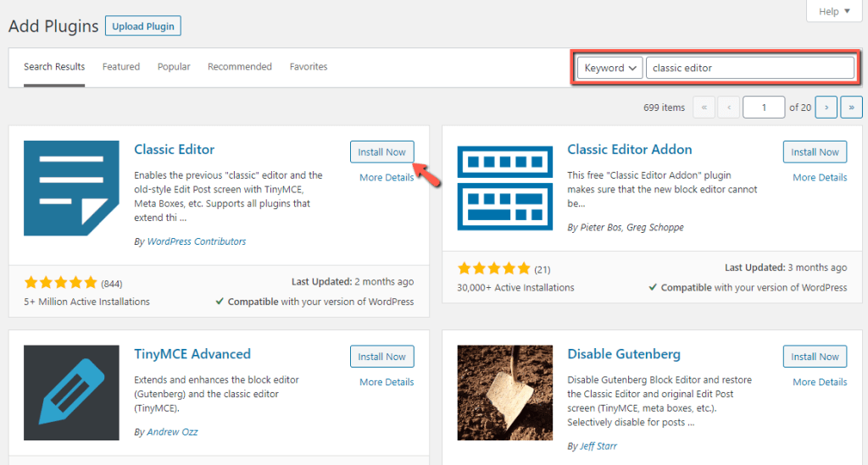Click 'By Pieter Bos, Greg Schoppe' text

pos(626,227)
